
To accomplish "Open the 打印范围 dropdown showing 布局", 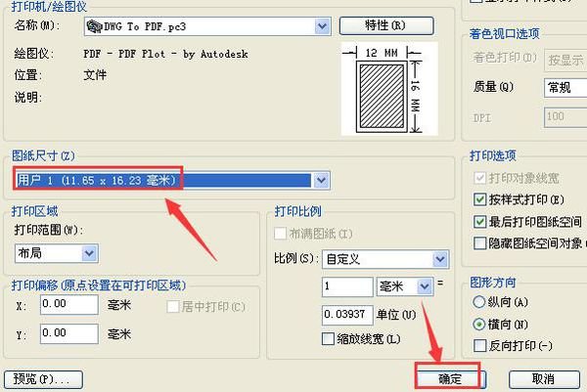I will [x=57, y=253].
